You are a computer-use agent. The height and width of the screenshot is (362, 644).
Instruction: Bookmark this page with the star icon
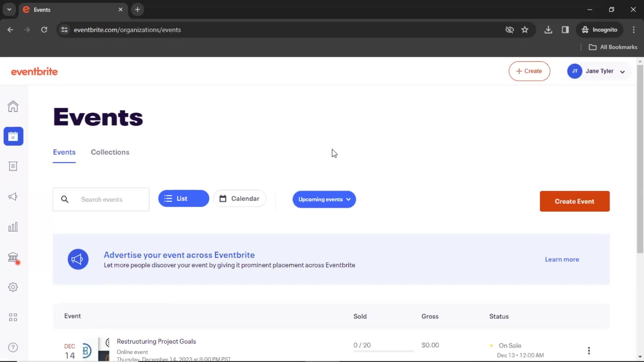(x=525, y=30)
